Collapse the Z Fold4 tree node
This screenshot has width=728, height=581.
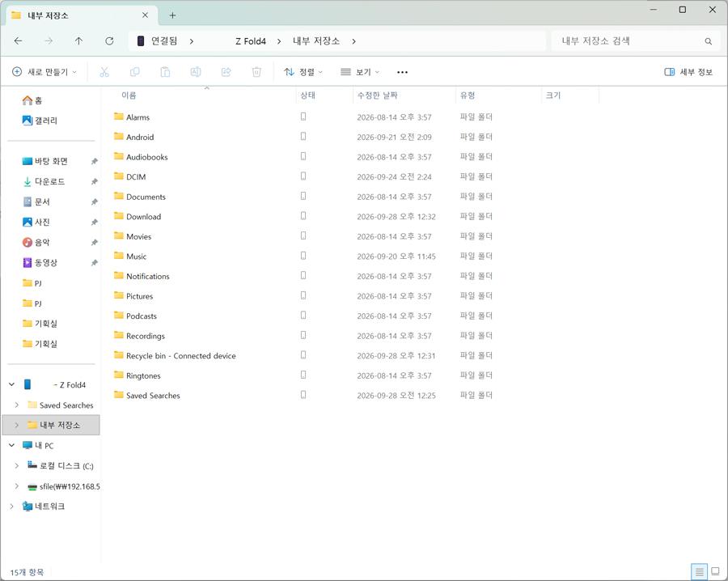click(12, 384)
